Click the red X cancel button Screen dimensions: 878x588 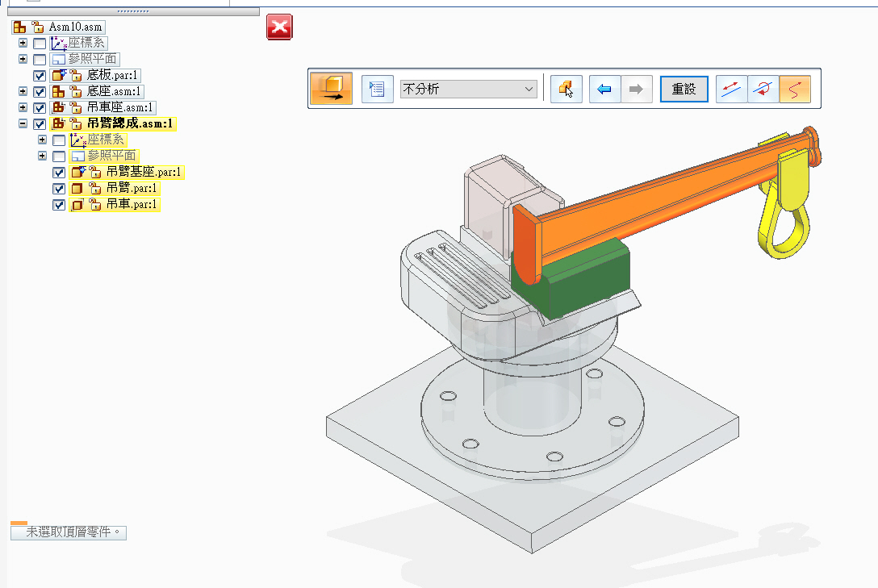pos(279,27)
